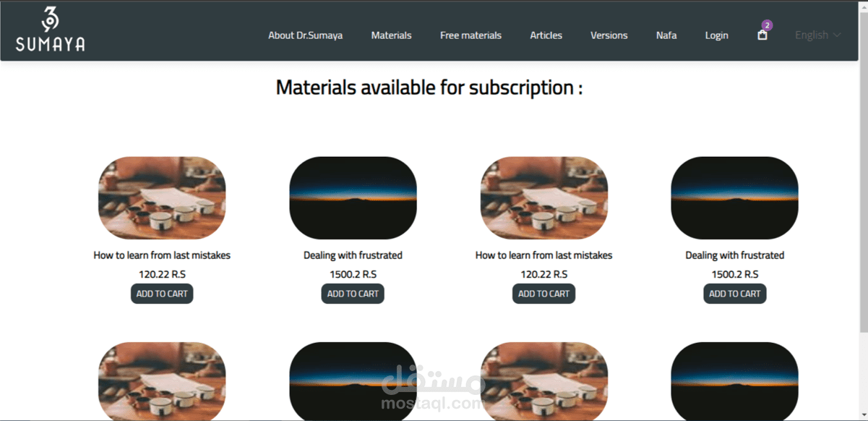Add first 'How to learn from last mistakes' to cart
868x421 pixels.
[x=162, y=294]
